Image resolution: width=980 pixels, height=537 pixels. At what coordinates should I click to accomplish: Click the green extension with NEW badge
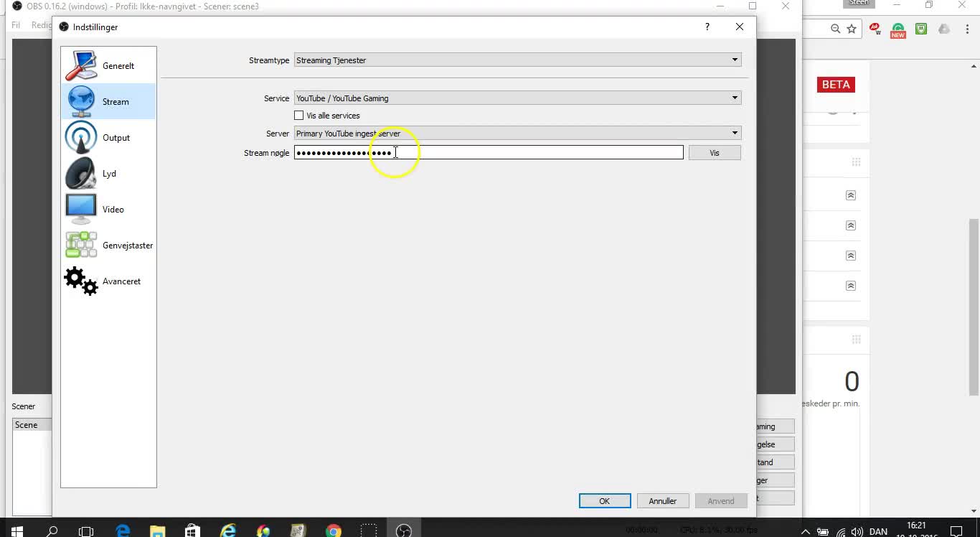(898, 29)
